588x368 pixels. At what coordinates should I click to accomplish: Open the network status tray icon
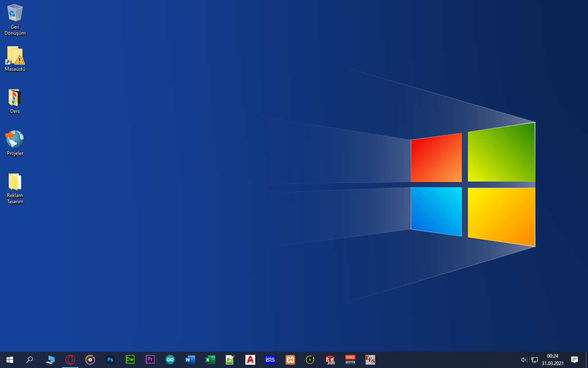pyautogui.click(x=535, y=360)
